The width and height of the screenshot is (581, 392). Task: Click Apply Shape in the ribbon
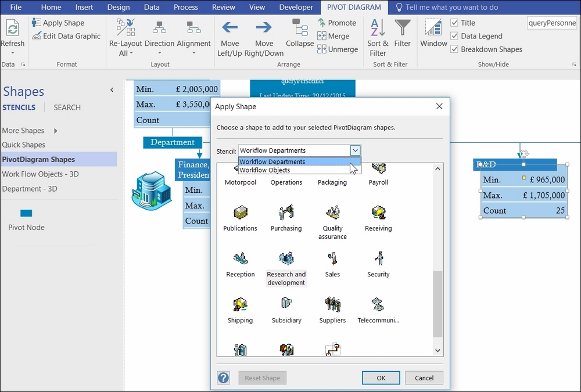(58, 23)
